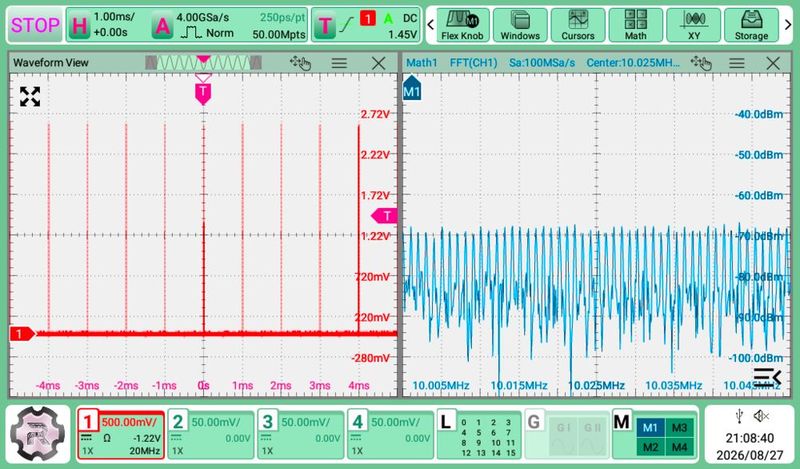Image resolution: width=800 pixels, height=469 pixels.
Task: Close the Math1 FFT window
Action: coord(773,63)
